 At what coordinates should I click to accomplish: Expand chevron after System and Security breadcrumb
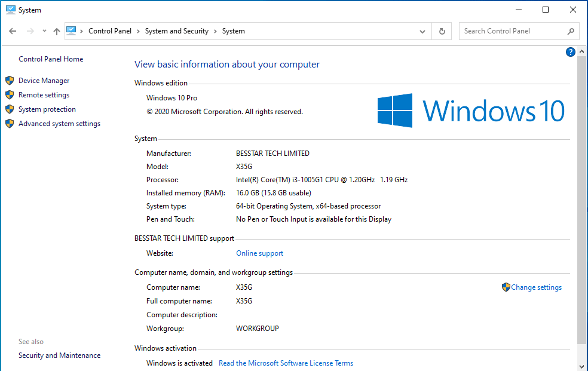pyautogui.click(x=215, y=31)
